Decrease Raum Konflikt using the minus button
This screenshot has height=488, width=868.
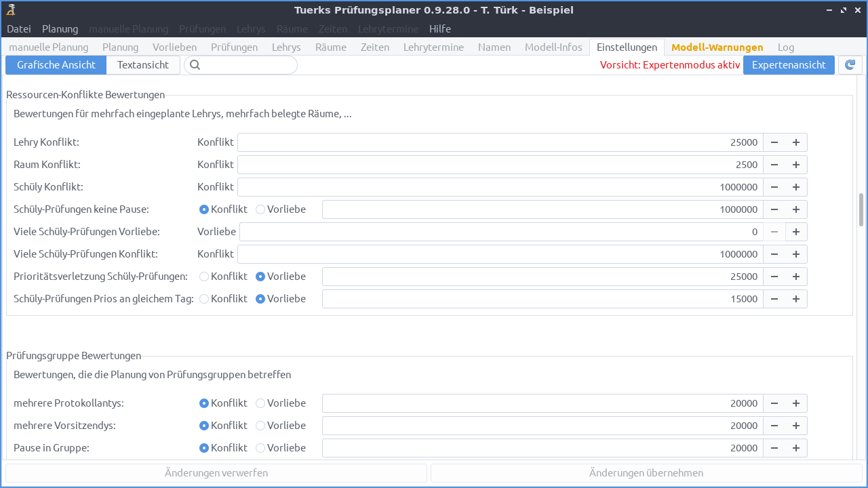774,164
